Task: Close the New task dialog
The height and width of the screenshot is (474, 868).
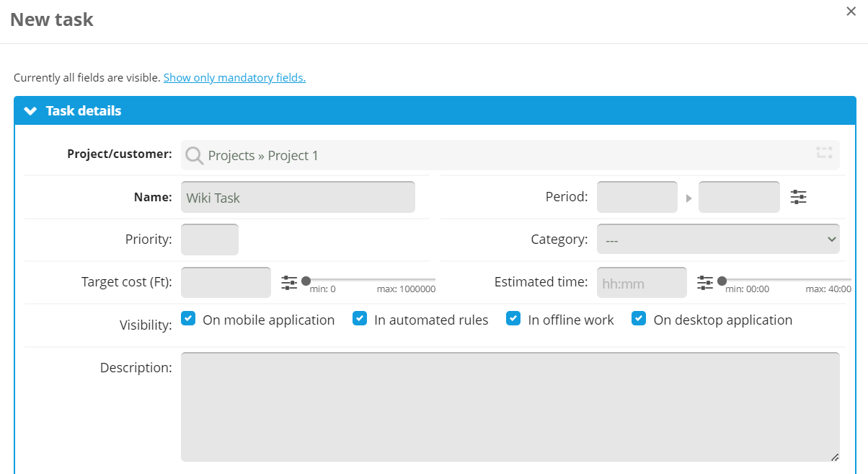Action: (x=851, y=11)
